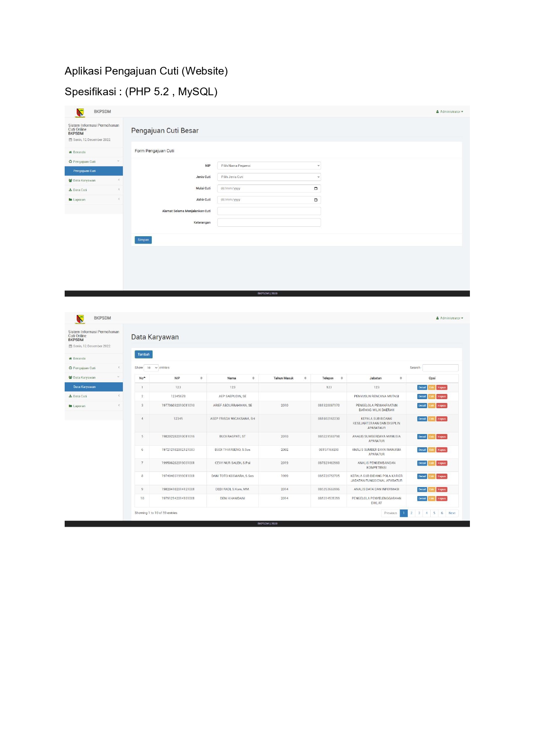Click the Search input above employee table
Viewport: 535px width, 756px height.
[x=440, y=368]
